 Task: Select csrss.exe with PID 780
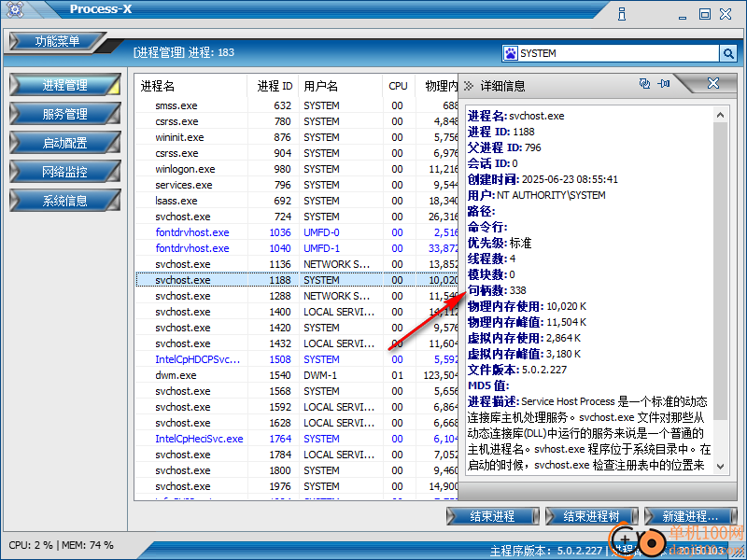pos(296,121)
